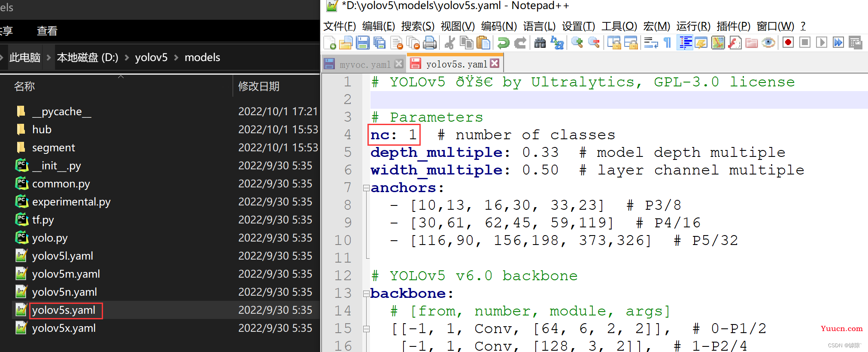Open the 插件(P) menu
The image size is (868, 352).
734,26
